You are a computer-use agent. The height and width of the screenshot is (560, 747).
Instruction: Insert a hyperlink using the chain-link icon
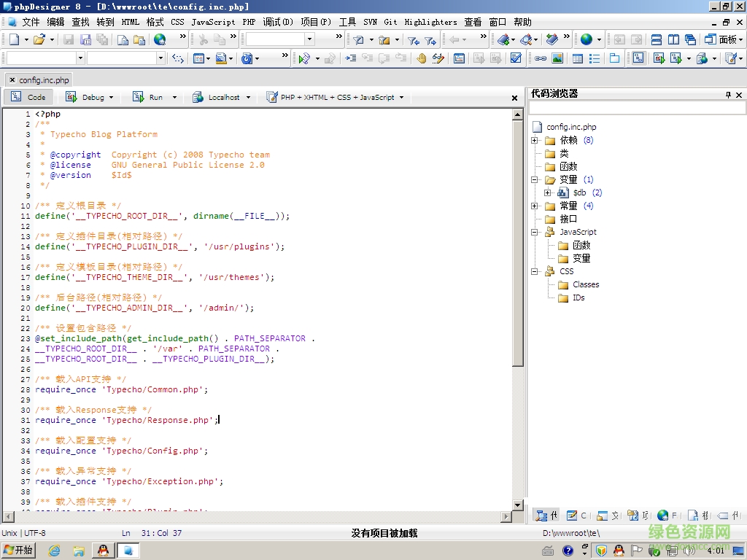[541, 58]
